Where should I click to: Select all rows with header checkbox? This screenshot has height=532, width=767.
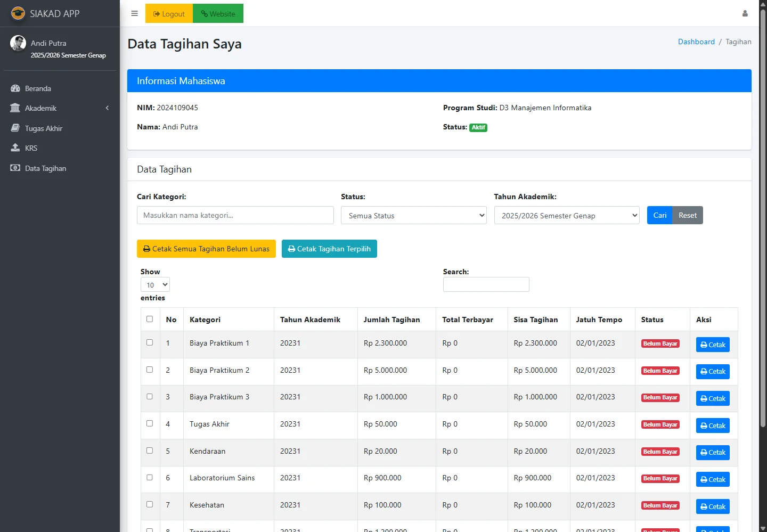click(x=150, y=319)
